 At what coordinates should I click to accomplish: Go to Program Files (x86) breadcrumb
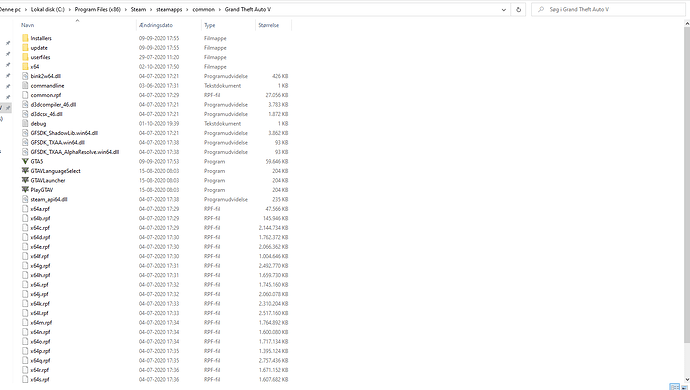[x=98, y=9]
